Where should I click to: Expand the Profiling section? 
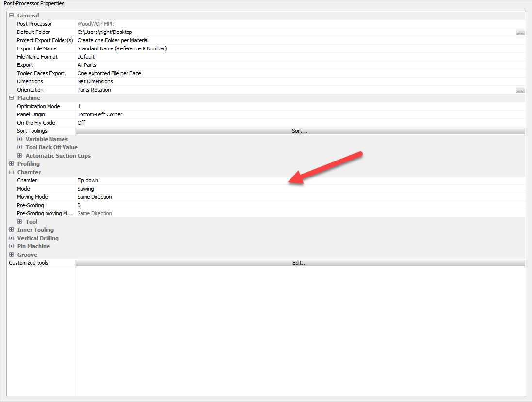pos(11,164)
